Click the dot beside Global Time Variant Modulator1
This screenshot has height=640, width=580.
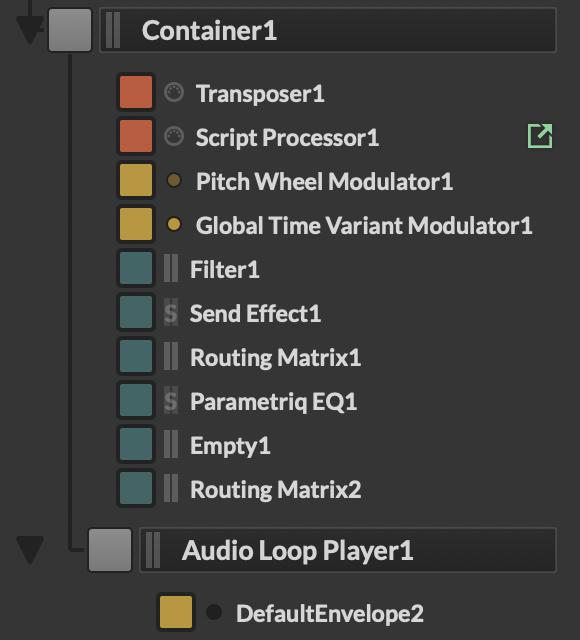(174, 224)
